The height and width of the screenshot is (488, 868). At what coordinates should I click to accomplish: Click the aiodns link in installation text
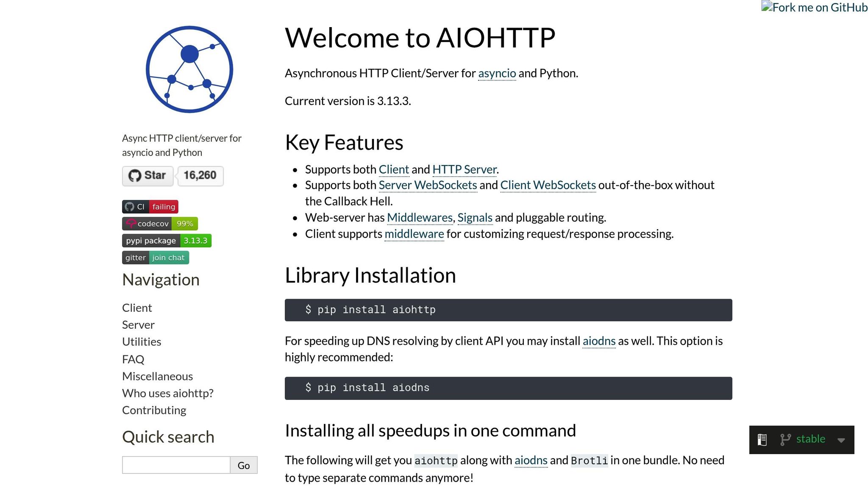click(x=598, y=341)
